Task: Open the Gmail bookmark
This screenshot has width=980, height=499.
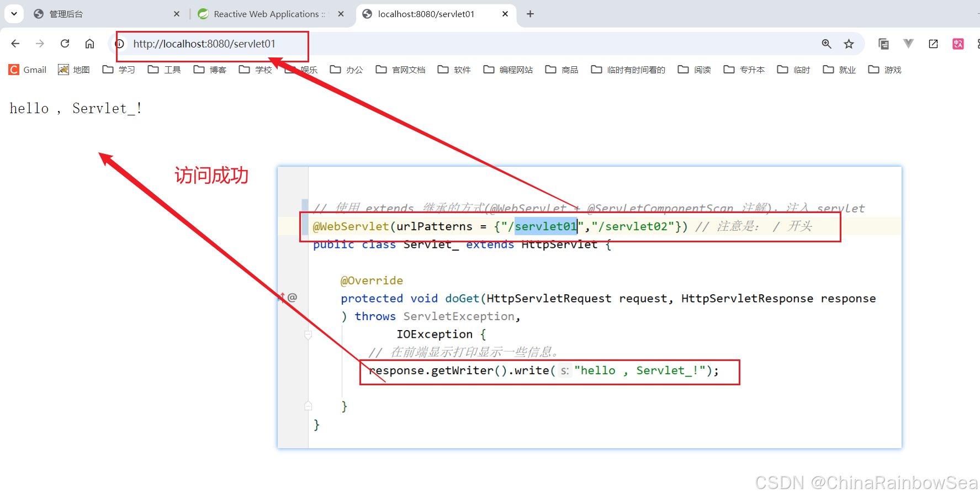Action: point(27,70)
